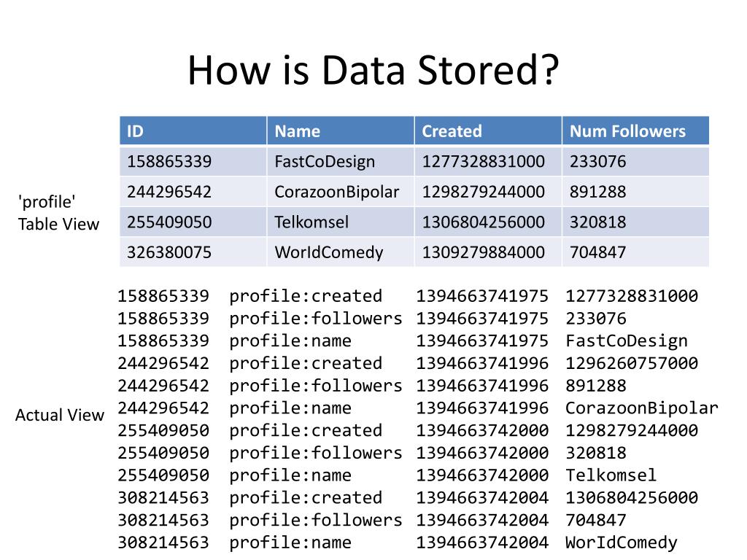Image resolution: width=747 pixels, height=560 pixels.
Task: Click timestamp 1394663741996 beside CorazoonBipolar
Action: (x=482, y=408)
